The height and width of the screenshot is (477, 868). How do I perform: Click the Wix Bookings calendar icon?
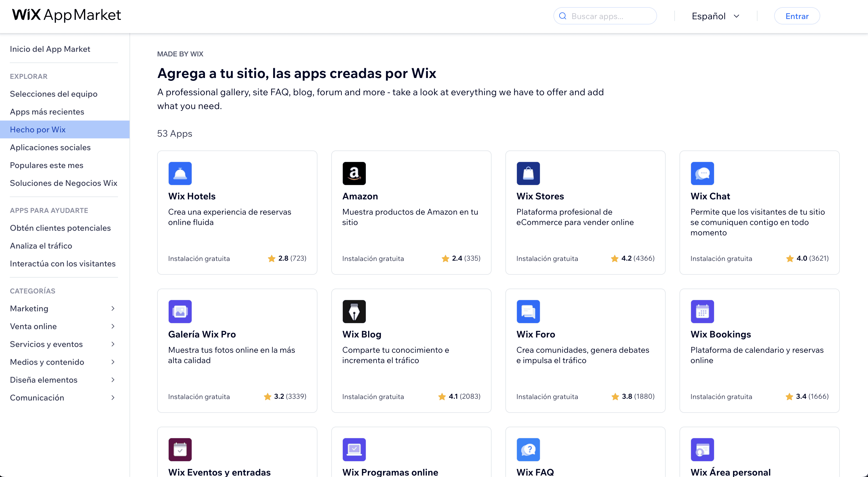703,312
